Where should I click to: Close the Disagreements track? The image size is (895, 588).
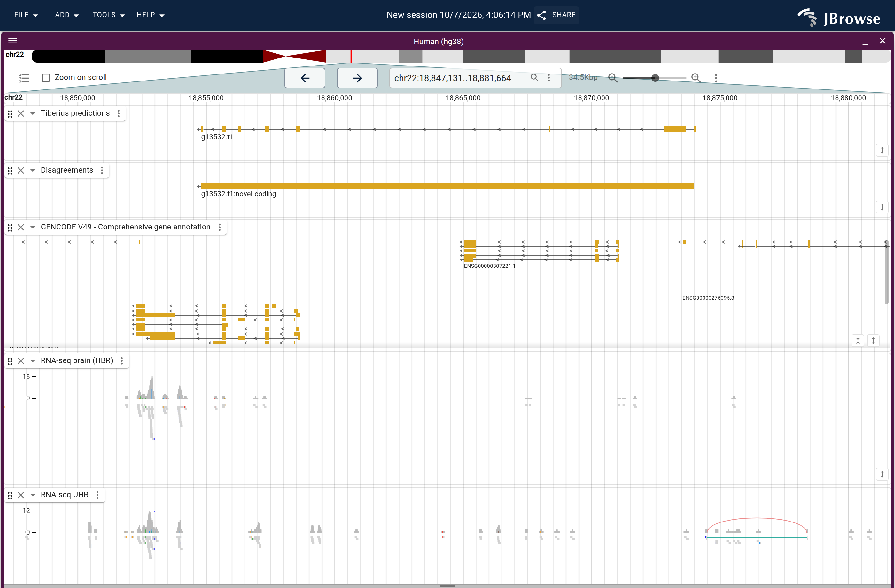[x=21, y=170]
